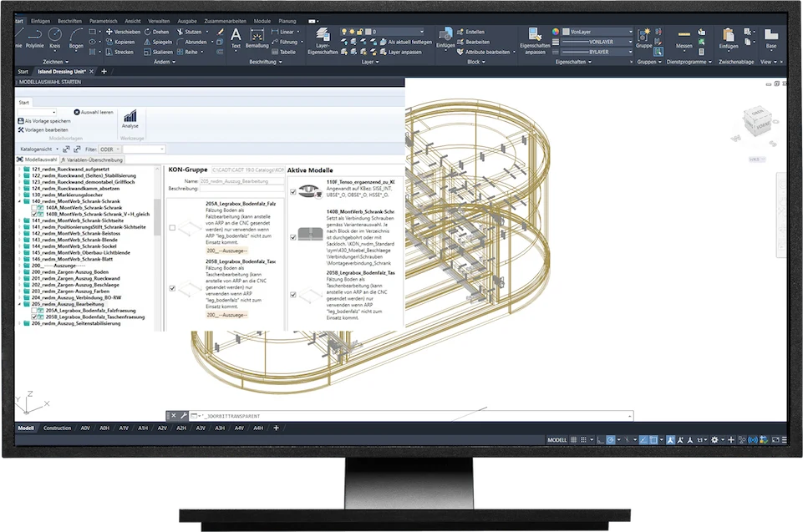Click Auswahl leeren button

[x=94, y=112]
